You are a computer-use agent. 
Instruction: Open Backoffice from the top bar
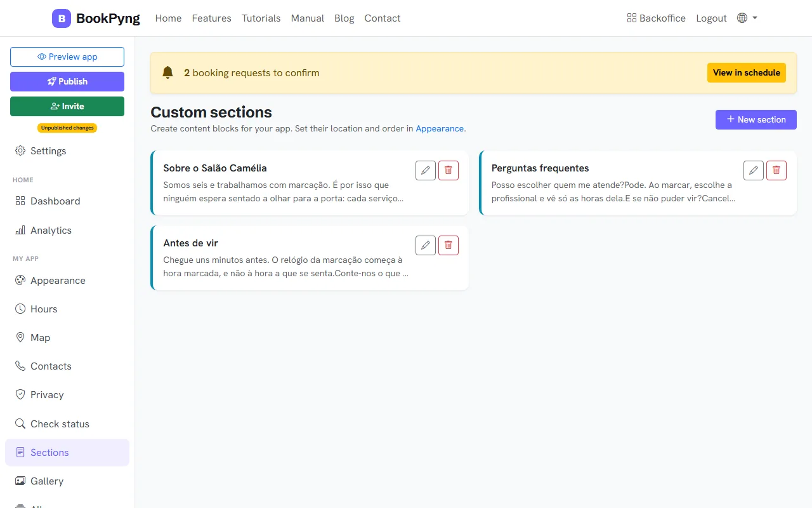pos(656,18)
